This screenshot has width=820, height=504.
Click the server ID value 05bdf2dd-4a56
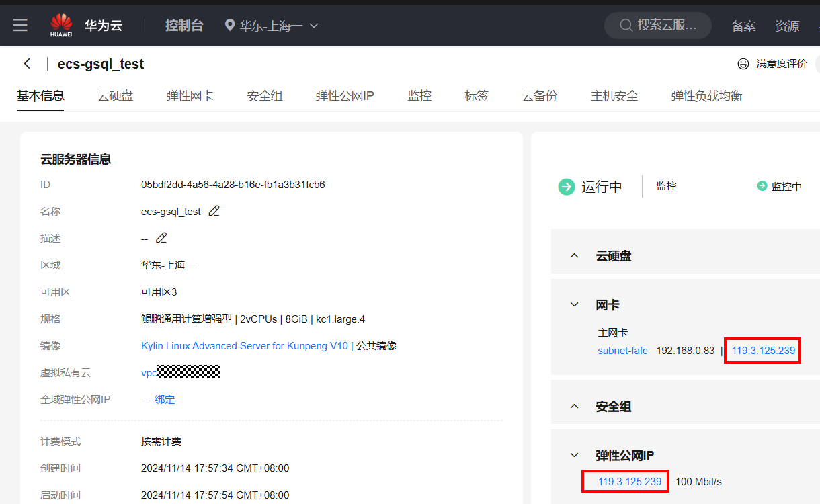(233, 185)
